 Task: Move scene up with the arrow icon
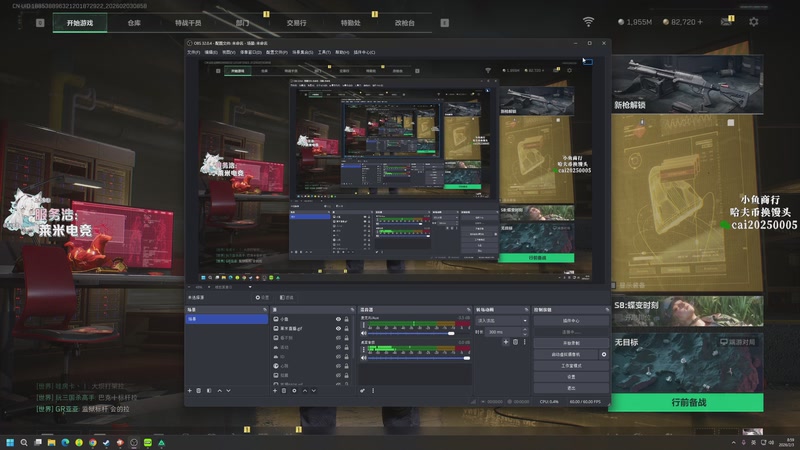(x=219, y=391)
